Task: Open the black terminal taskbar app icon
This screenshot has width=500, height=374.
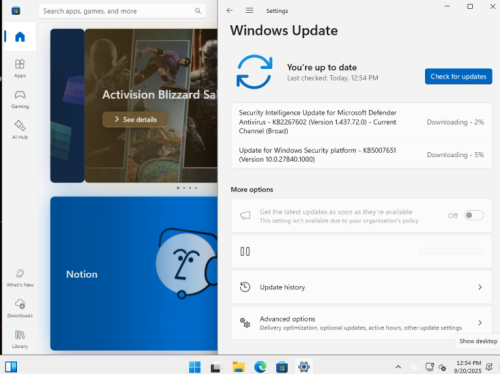Action: (215, 367)
